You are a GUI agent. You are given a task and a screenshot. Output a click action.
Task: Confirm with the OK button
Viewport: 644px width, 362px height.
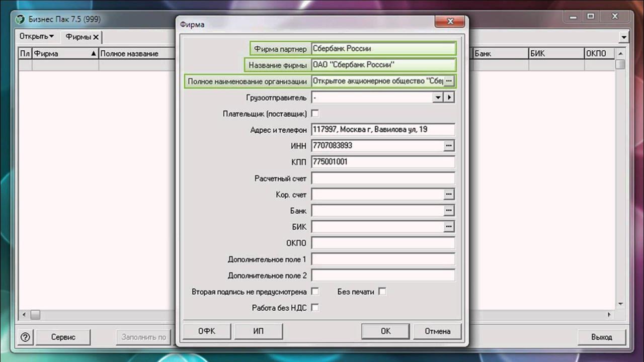pyautogui.click(x=385, y=331)
